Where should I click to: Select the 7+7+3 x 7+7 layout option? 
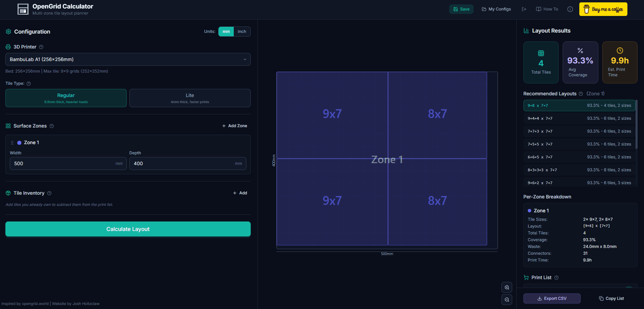point(579,131)
